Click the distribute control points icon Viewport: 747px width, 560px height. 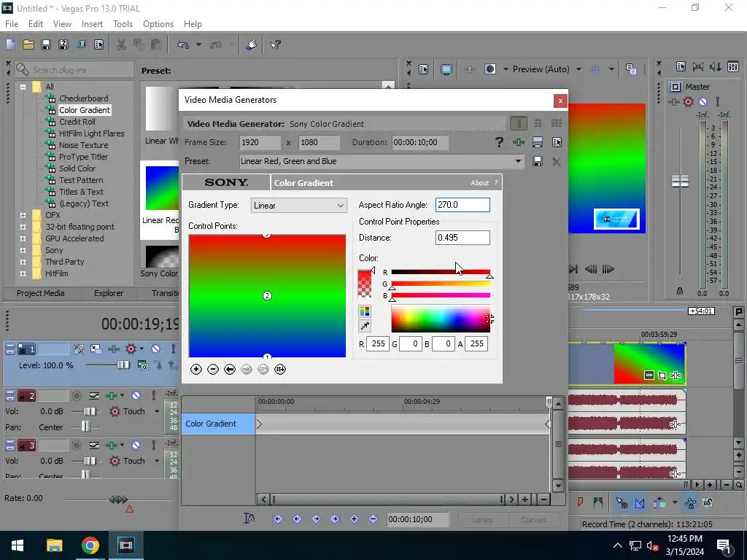click(x=280, y=370)
